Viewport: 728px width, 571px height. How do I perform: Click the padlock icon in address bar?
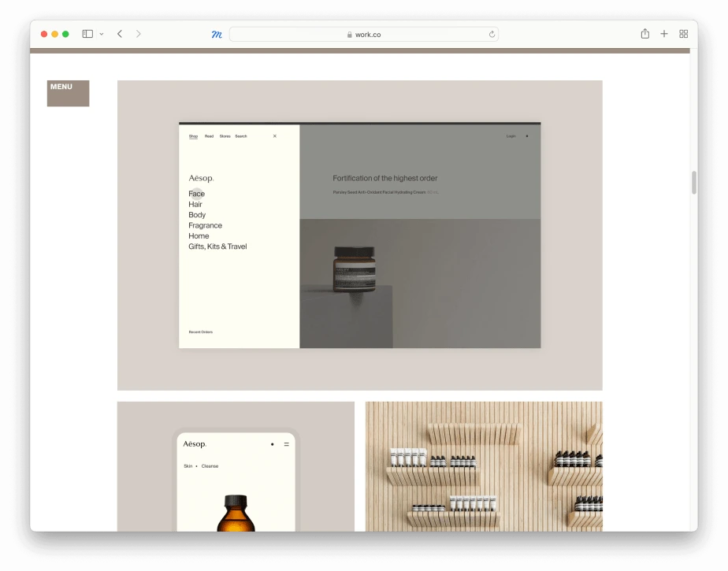pyautogui.click(x=350, y=35)
